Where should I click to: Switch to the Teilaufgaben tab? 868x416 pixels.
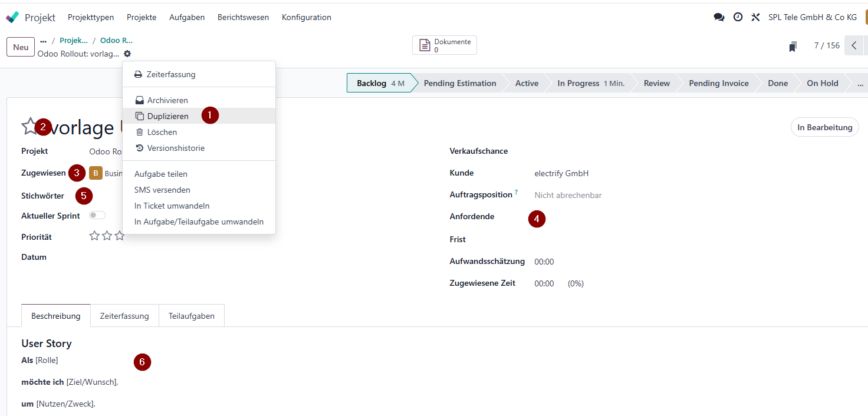[x=192, y=316]
